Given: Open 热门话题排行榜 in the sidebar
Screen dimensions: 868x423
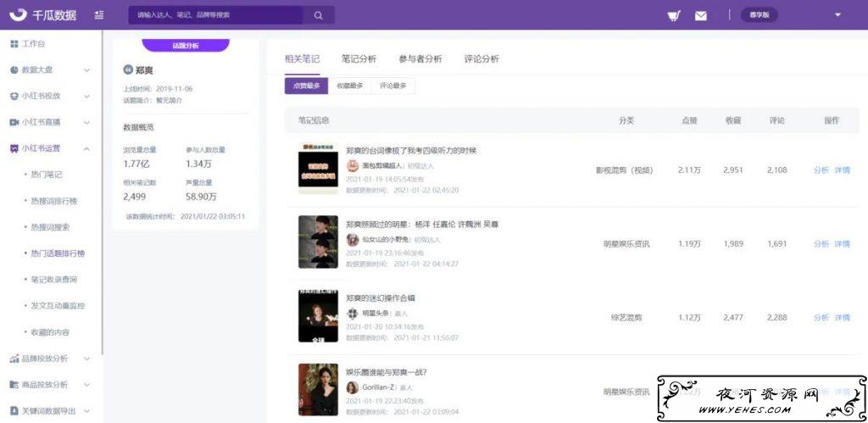Looking at the screenshot, I should coord(58,253).
